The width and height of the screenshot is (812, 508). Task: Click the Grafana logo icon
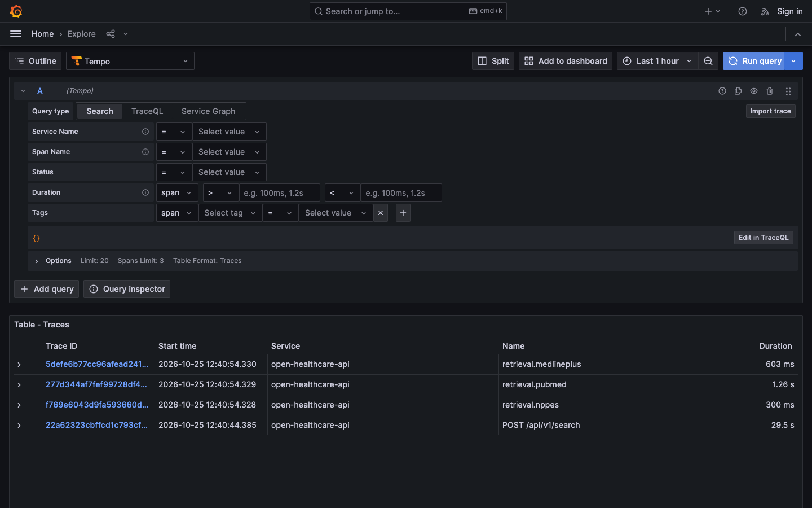pyautogui.click(x=16, y=11)
